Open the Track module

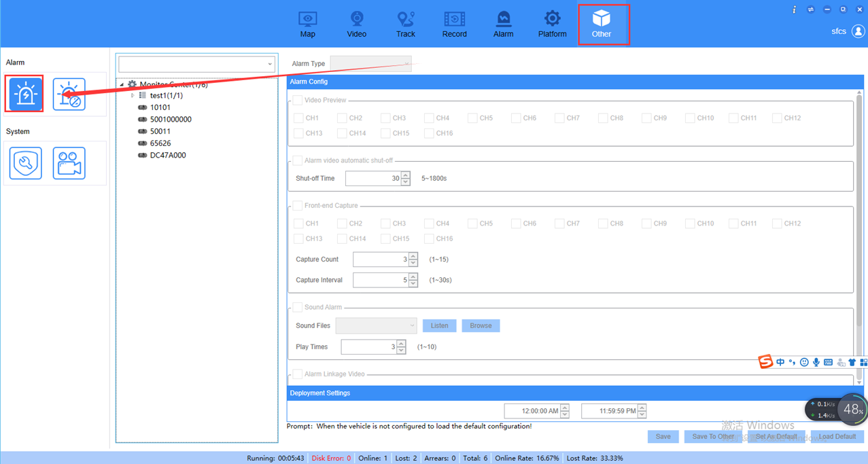coord(406,24)
